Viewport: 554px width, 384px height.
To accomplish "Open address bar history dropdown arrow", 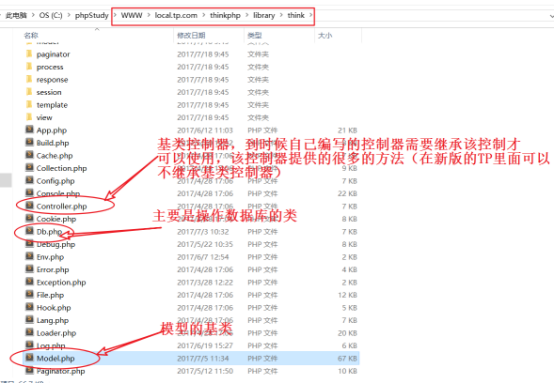I will tap(552, 16).
